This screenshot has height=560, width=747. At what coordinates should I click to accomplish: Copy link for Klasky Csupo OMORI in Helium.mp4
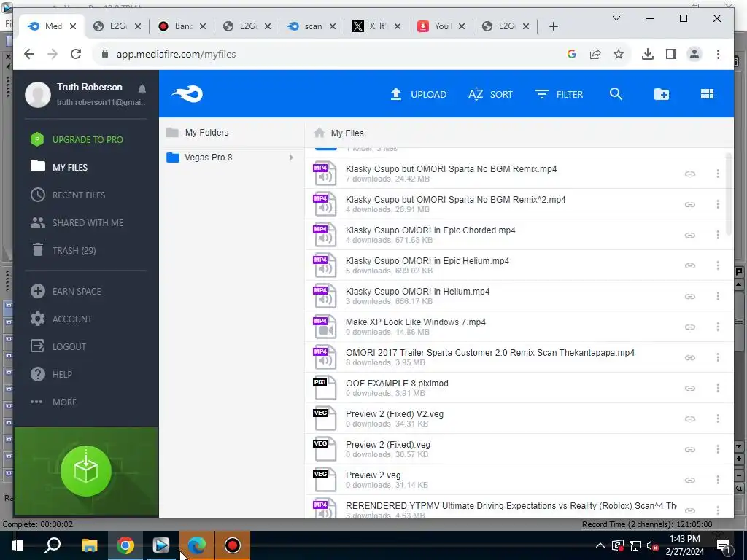(x=690, y=296)
